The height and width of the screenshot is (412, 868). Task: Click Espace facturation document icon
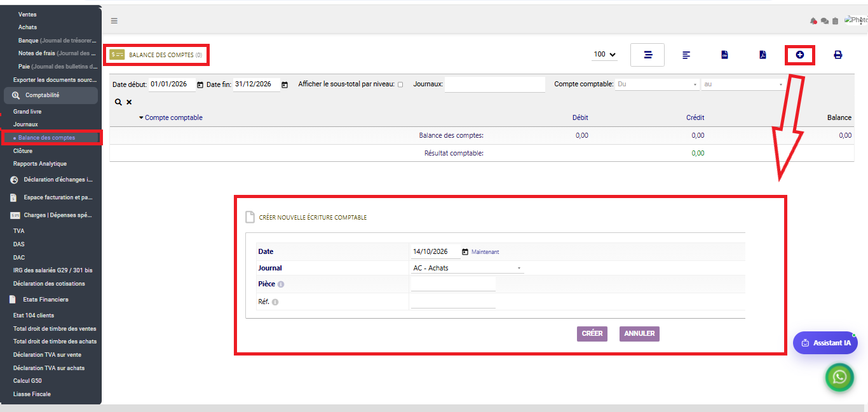(13, 197)
